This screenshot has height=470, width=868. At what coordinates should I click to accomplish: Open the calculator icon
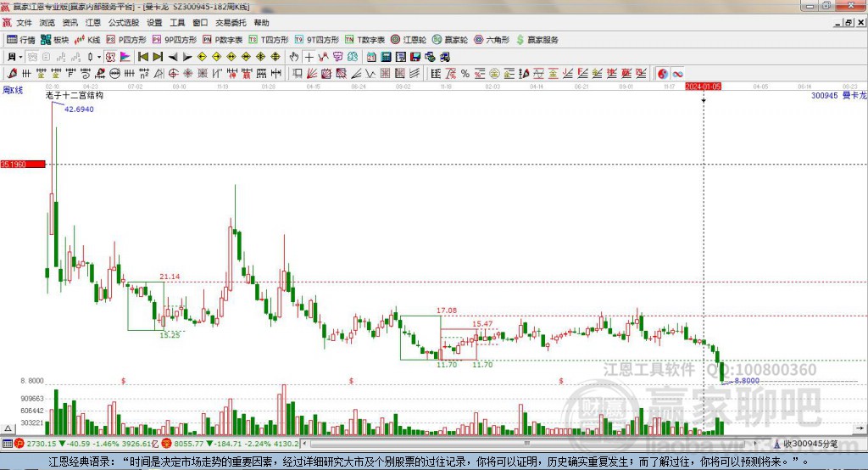386,57
